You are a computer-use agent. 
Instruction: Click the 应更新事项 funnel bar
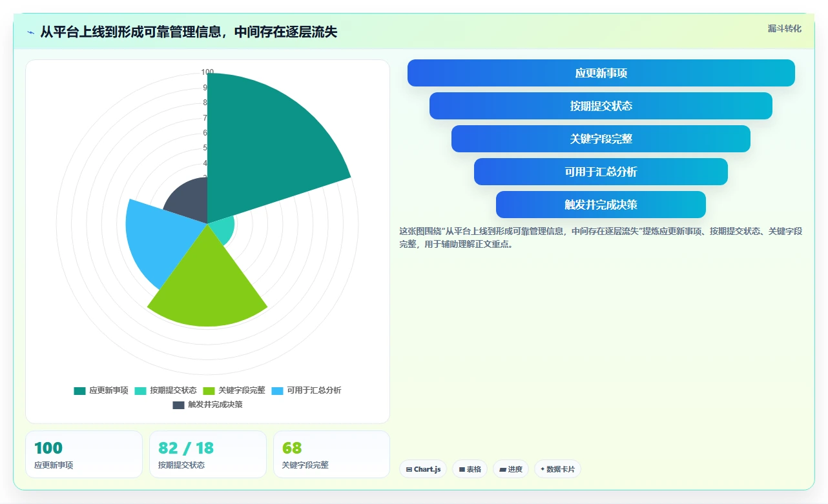click(601, 73)
